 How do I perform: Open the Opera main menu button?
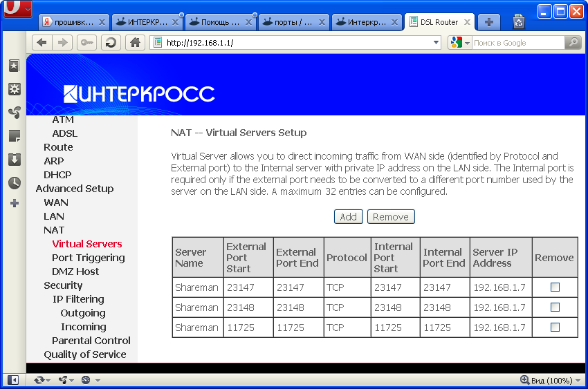pos(17,8)
